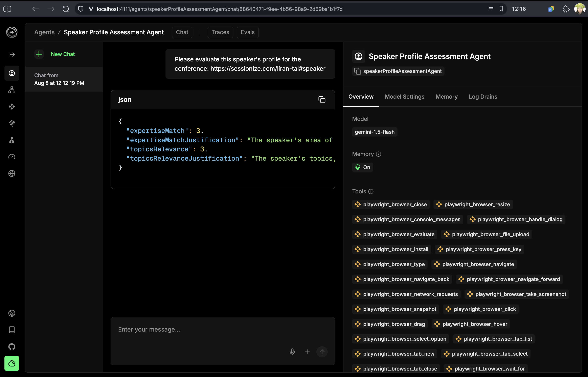Image resolution: width=588 pixels, height=377 pixels.
Task: Expand the sidebar with arrow icon
Action: tap(12, 55)
